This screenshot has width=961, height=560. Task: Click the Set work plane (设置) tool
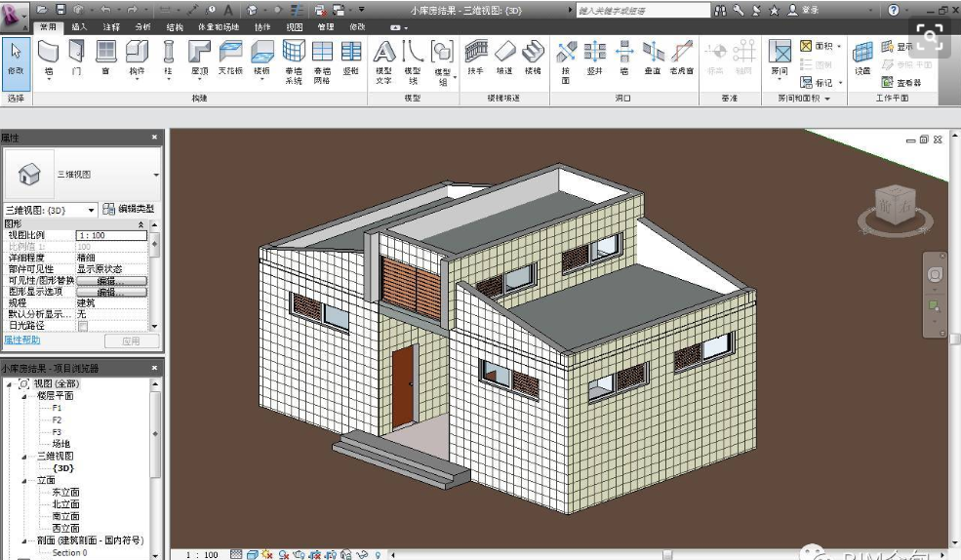pos(862,59)
